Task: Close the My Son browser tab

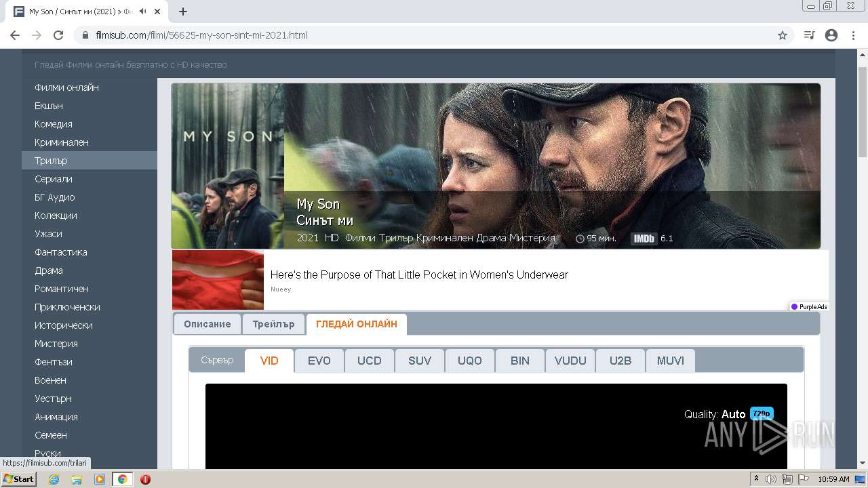Action: pos(157,12)
